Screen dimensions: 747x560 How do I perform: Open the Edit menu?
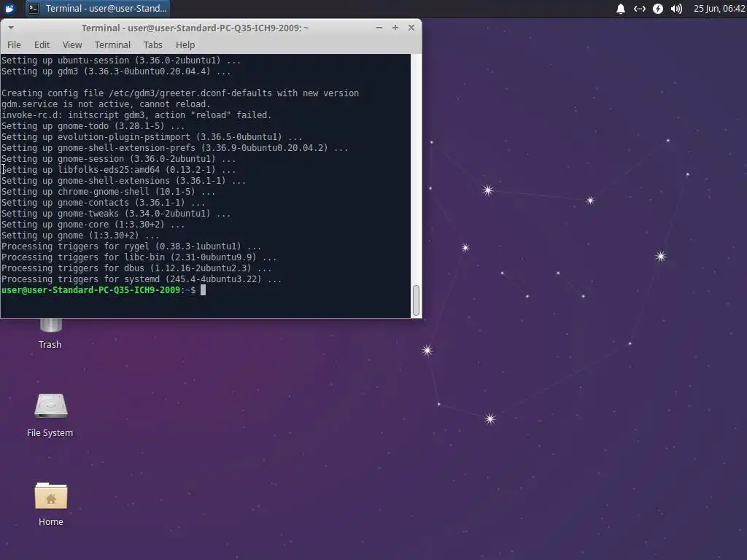point(42,44)
